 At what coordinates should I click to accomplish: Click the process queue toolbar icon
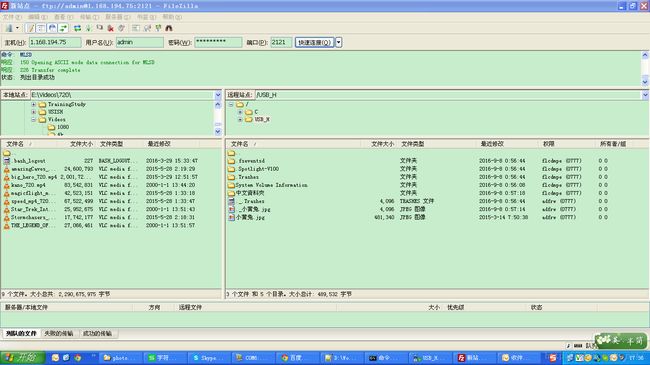pos(89,28)
